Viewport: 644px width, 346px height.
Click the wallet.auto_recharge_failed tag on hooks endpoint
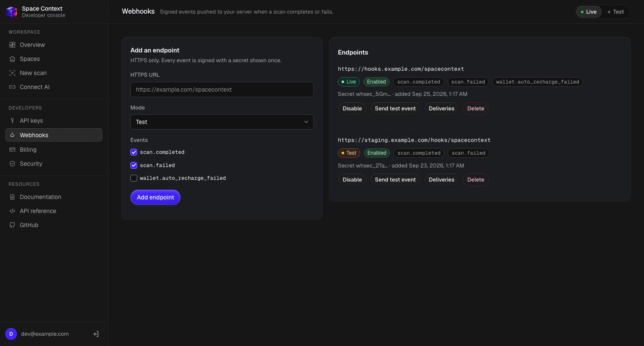point(538,82)
